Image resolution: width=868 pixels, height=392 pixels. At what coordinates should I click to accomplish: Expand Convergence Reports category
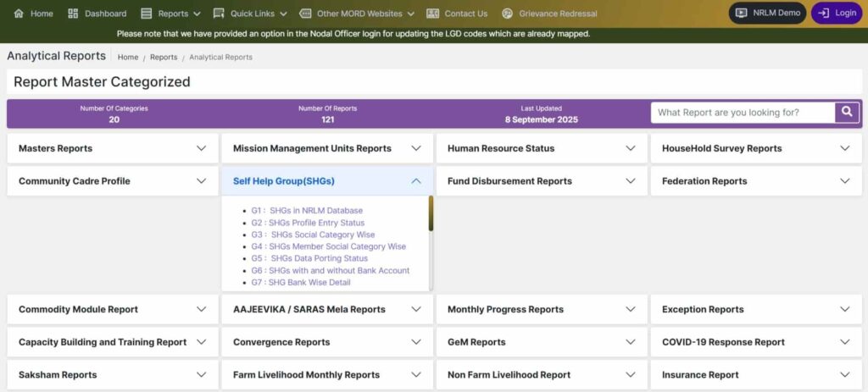[327, 342]
